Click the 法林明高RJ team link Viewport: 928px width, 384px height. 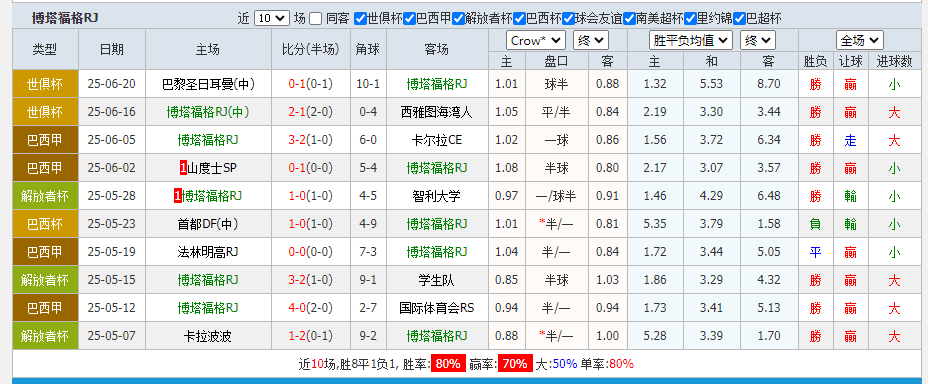[x=208, y=252]
